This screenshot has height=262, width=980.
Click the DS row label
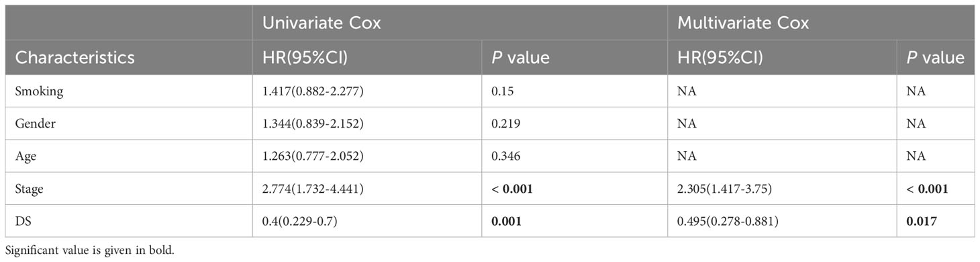[24, 221]
